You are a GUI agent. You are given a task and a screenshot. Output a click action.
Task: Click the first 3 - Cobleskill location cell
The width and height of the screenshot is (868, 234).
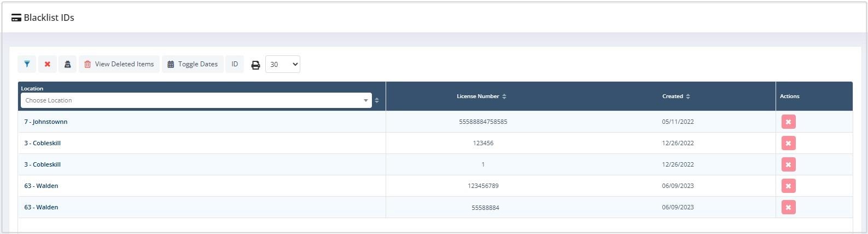pyautogui.click(x=42, y=143)
